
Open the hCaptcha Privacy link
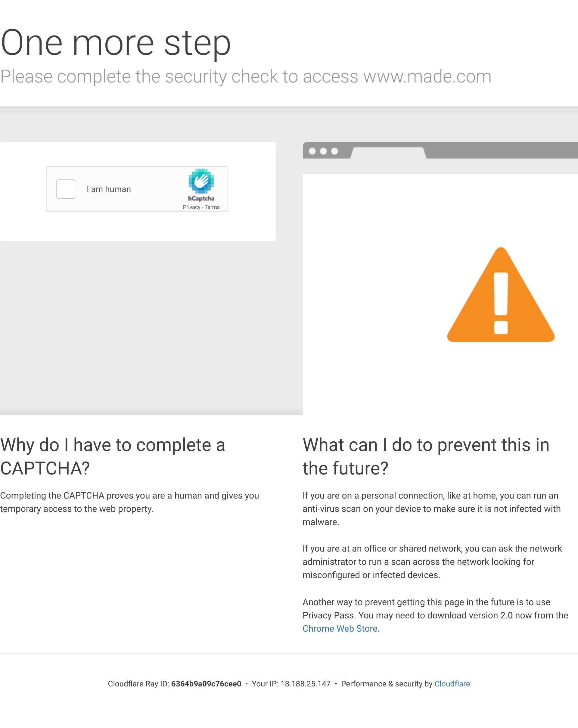tap(191, 207)
